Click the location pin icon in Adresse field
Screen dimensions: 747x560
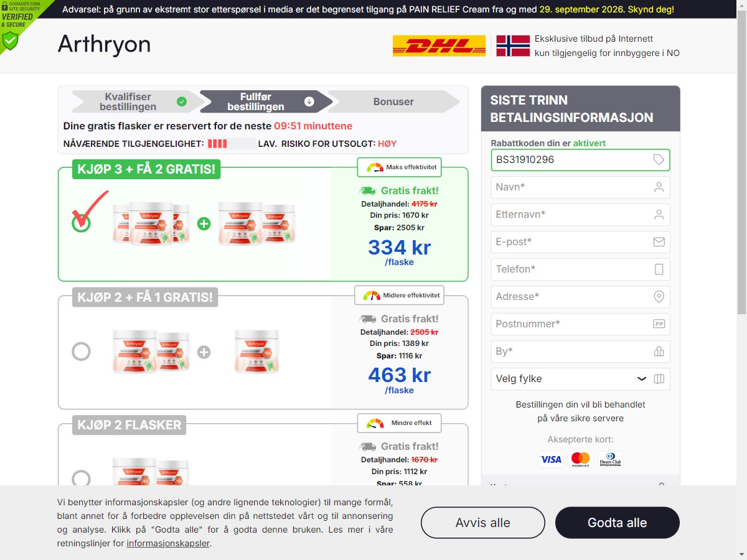(659, 297)
